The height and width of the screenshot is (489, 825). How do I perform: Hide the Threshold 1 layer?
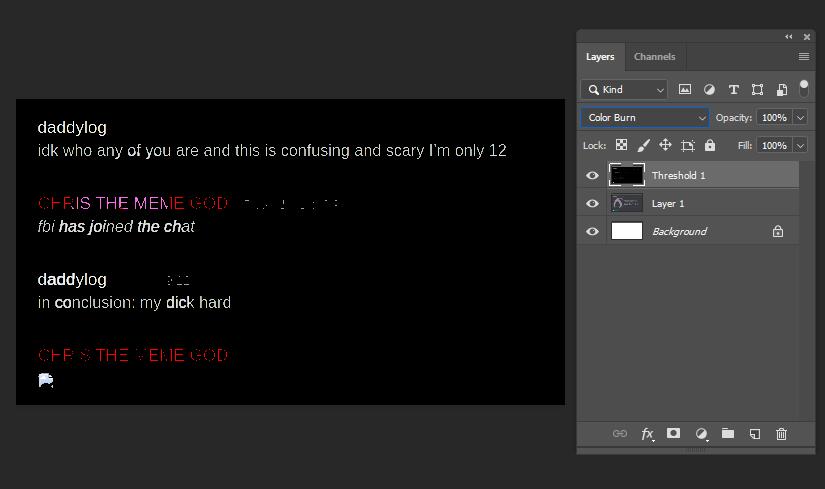[592, 175]
